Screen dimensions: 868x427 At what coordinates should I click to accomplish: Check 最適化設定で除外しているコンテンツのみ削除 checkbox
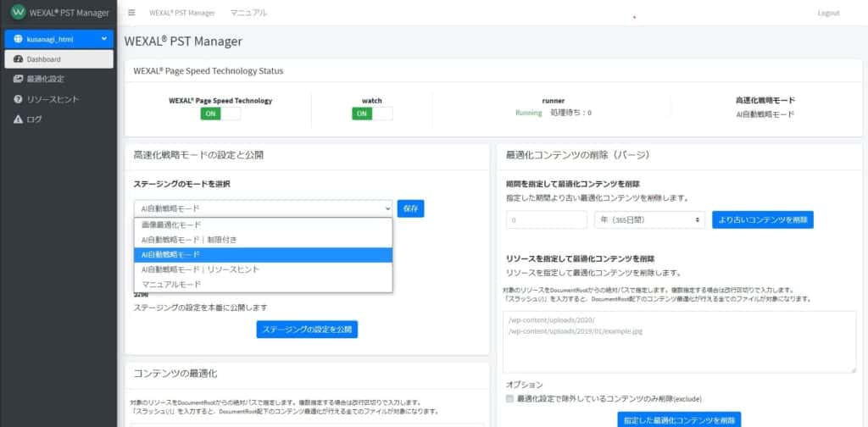click(x=509, y=399)
